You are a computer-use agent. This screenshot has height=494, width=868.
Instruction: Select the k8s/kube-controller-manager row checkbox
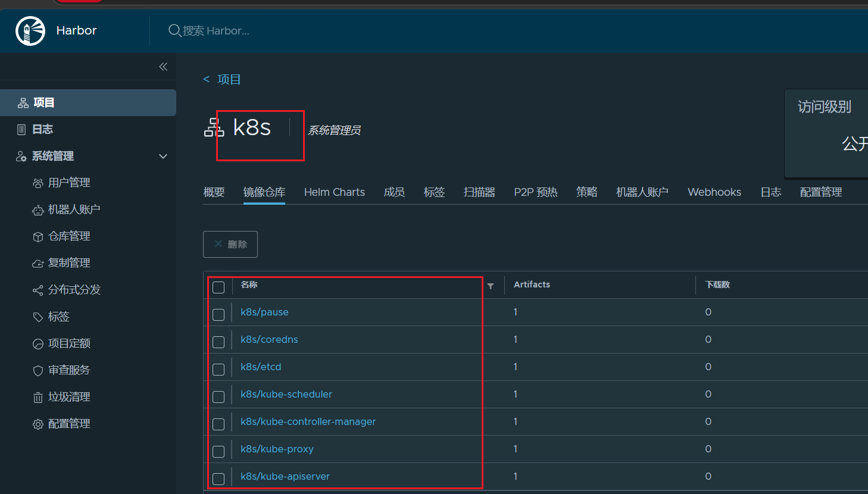(218, 424)
